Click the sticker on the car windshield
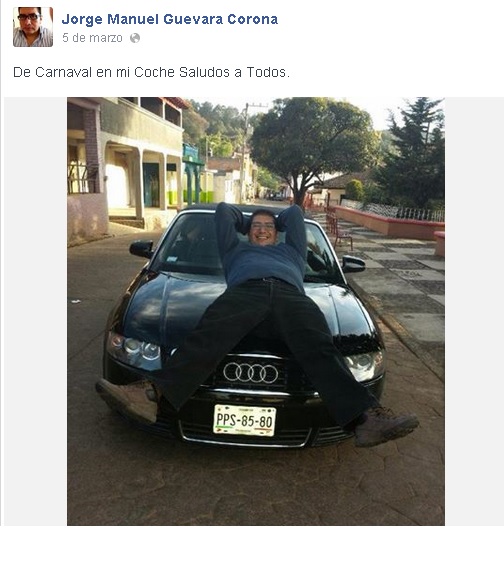504x575 pixels. point(172,259)
